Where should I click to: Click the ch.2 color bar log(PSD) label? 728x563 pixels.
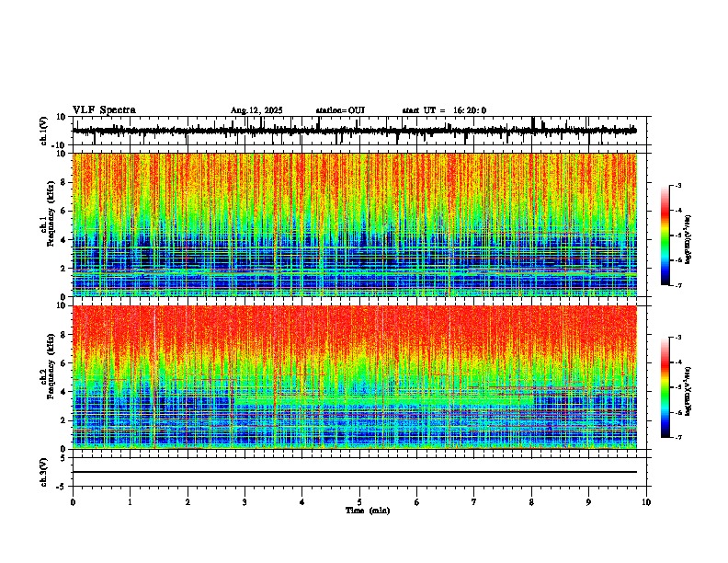[x=688, y=391]
